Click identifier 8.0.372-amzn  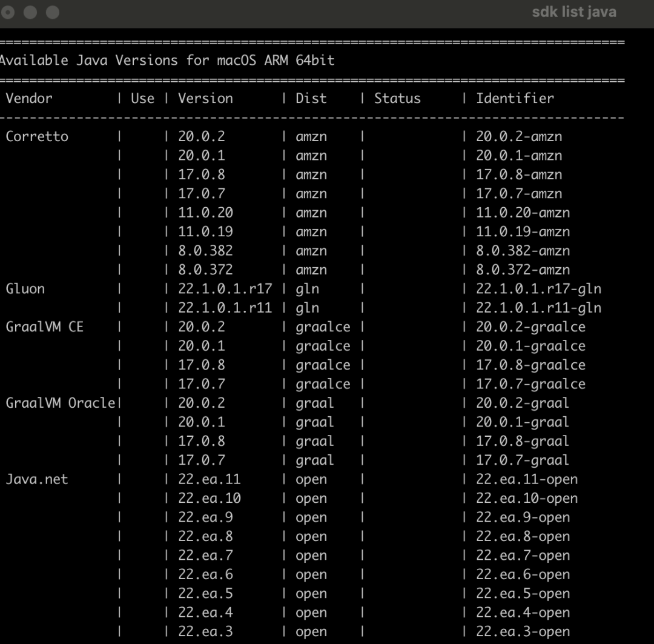pyautogui.click(x=523, y=270)
